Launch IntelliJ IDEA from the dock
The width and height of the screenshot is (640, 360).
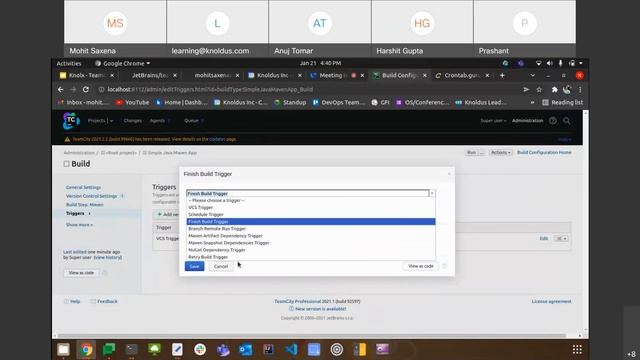(x=268, y=349)
